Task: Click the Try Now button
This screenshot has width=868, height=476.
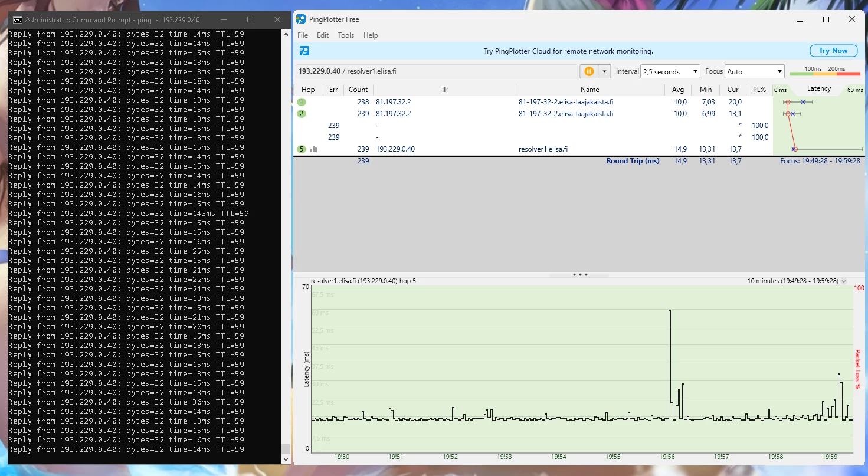Action: click(833, 51)
